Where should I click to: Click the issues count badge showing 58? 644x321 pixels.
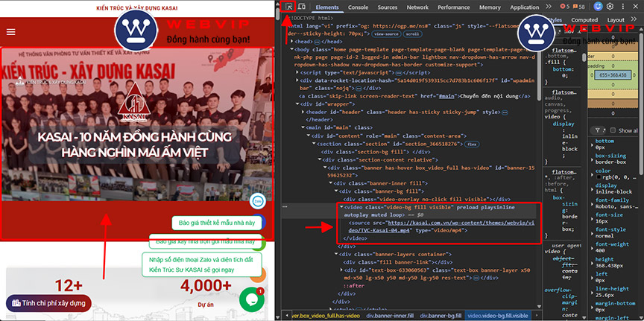tap(578, 7)
